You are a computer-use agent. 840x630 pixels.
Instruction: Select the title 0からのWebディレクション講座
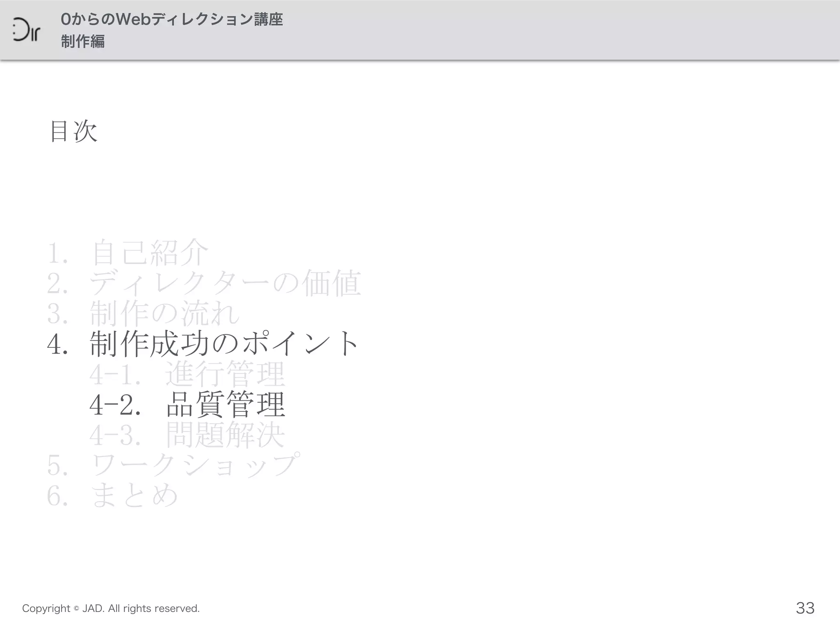point(172,19)
